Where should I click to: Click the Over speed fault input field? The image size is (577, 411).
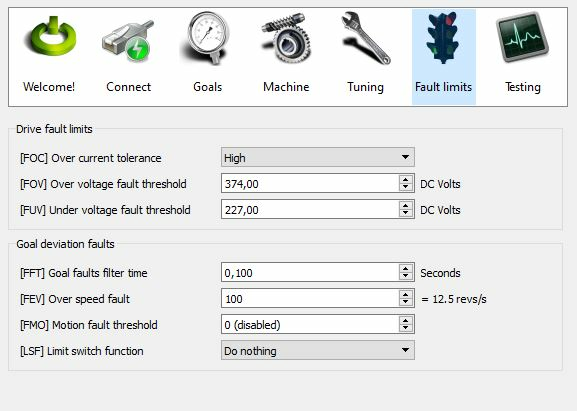pos(310,298)
